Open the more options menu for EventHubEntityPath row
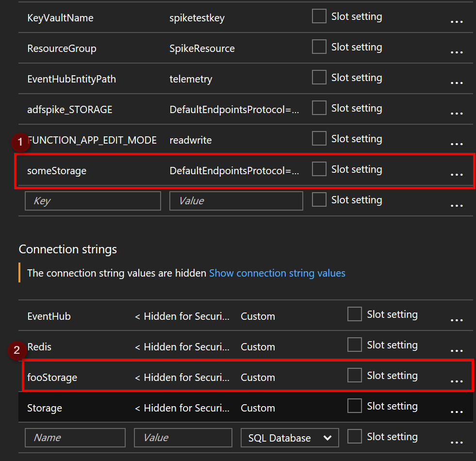Image resolution: width=476 pixels, height=461 pixels. point(457,83)
